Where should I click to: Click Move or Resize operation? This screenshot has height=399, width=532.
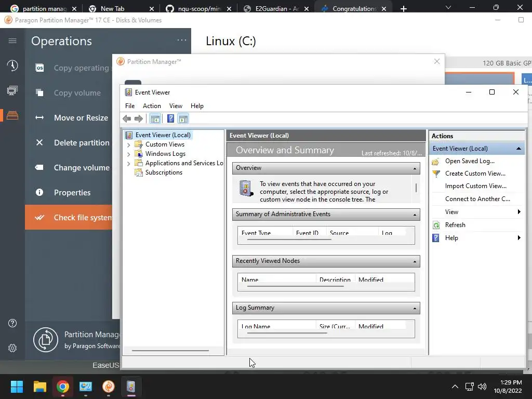[69, 118]
